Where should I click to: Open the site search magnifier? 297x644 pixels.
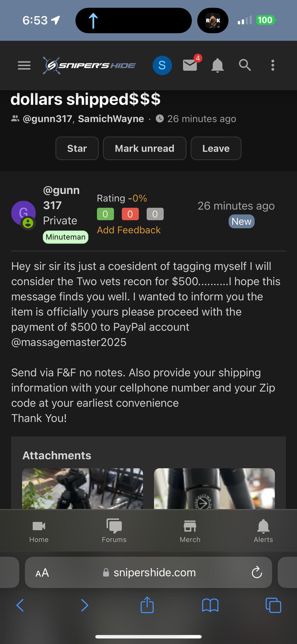tap(245, 65)
